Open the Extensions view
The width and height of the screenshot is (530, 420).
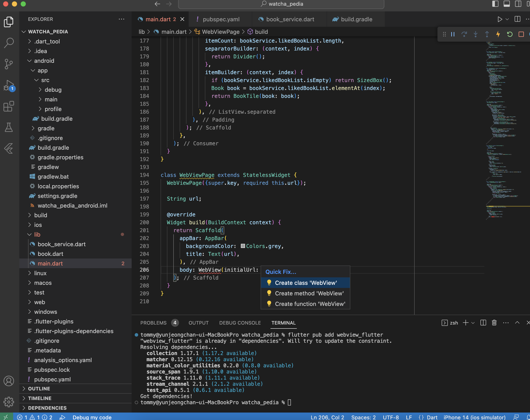9,106
